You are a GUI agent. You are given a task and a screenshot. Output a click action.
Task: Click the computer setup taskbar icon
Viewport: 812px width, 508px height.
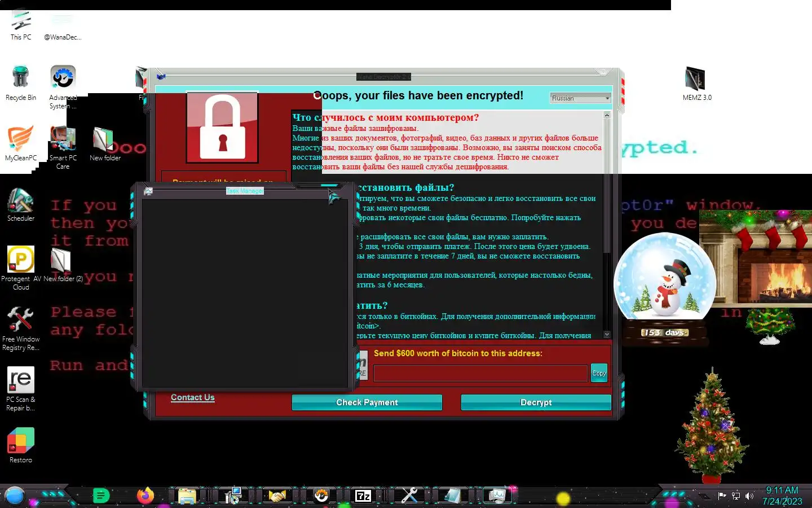point(233,496)
